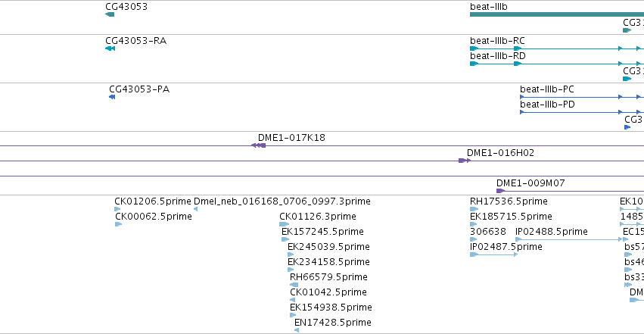This screenshot has width=644, height=334.
Task: Click the 306638 EST arrow glyph
Action: 473,239
